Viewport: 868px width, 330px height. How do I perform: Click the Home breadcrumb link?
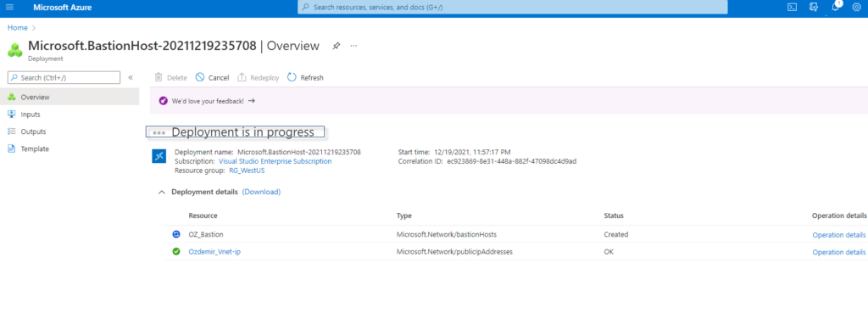[17, 27]
